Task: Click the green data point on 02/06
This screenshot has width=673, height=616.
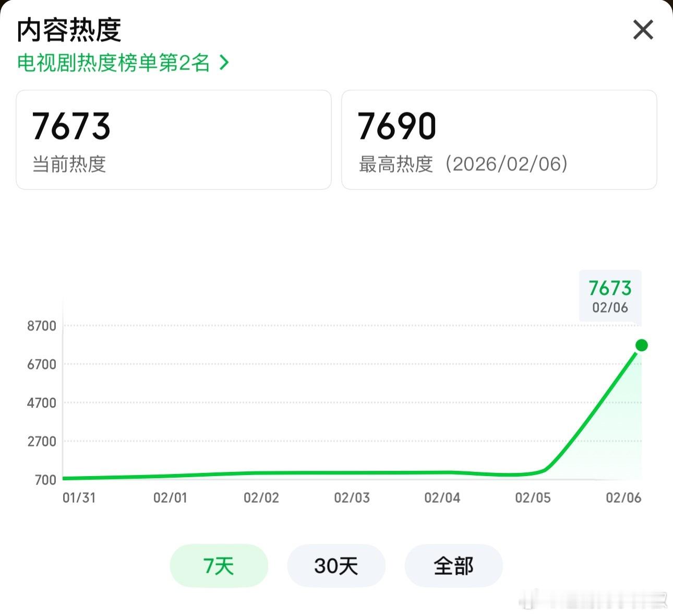Action: 641,345
